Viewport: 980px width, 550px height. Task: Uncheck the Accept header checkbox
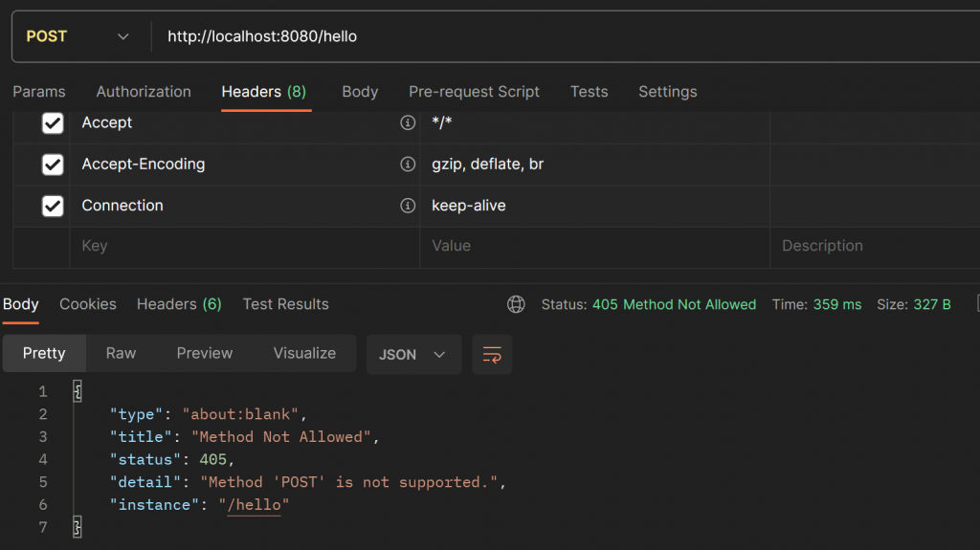coord(53,123)
